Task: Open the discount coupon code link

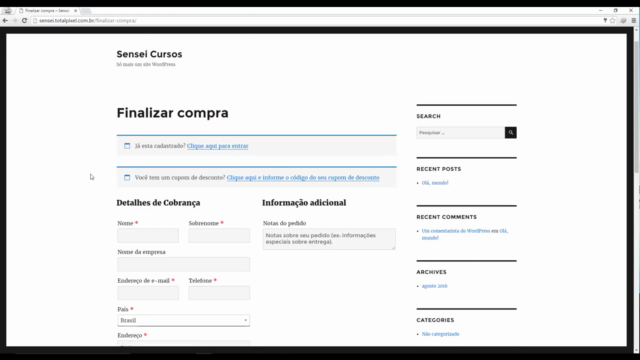Action: coord(303,178)
